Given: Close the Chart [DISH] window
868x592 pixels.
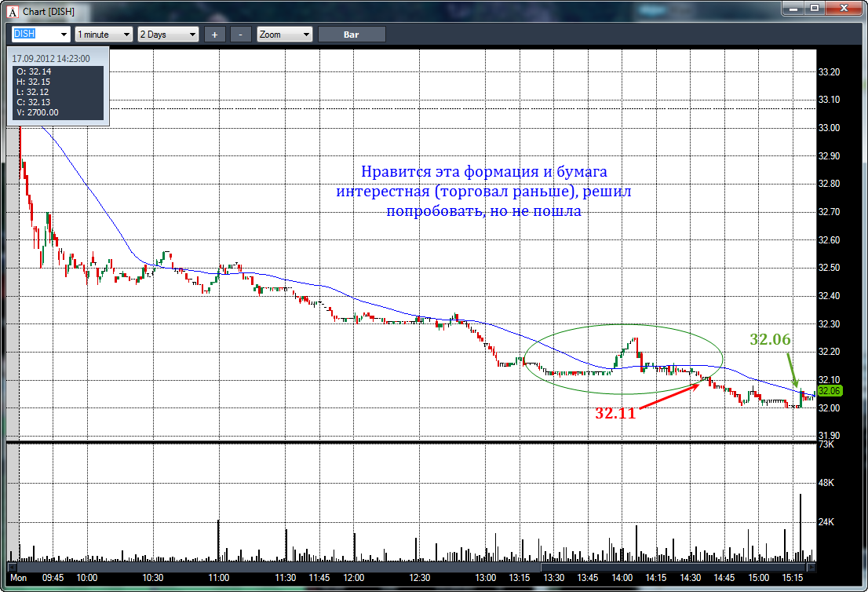Looking at the screenshot, I should click(844, 9).
